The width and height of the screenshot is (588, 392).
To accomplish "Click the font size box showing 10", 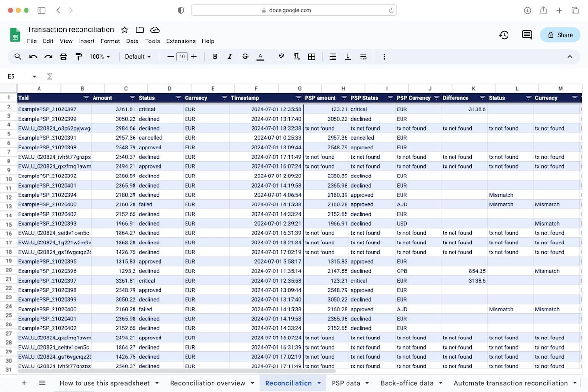I will (x=182, y=57).
